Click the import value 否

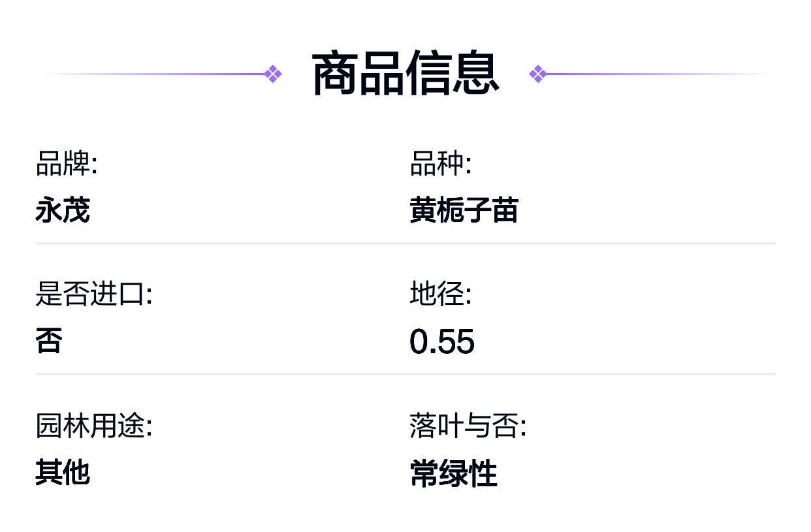[x=49, y=341]
